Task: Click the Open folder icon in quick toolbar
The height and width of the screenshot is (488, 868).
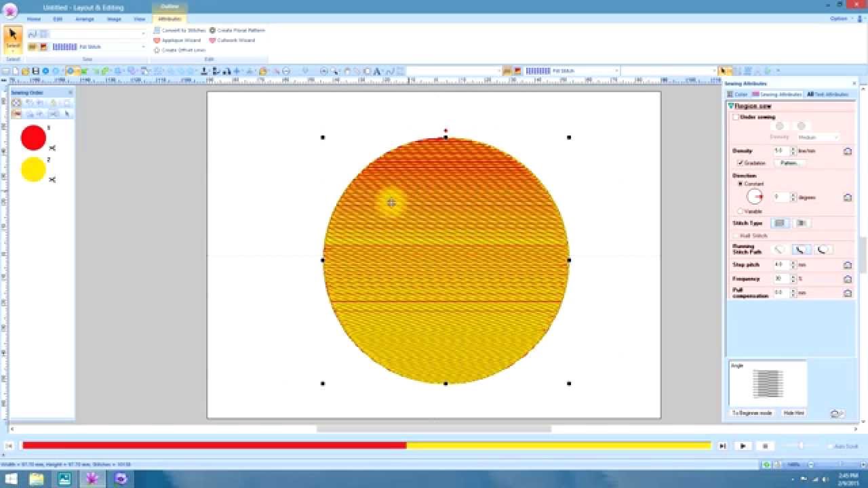Action: (25, 70)
